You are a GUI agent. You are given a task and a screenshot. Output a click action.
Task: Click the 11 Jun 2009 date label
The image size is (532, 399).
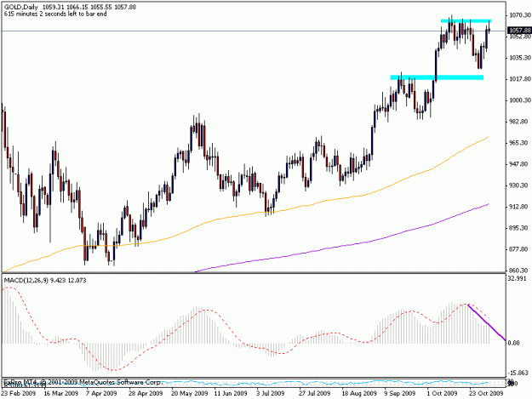(231, 393)
